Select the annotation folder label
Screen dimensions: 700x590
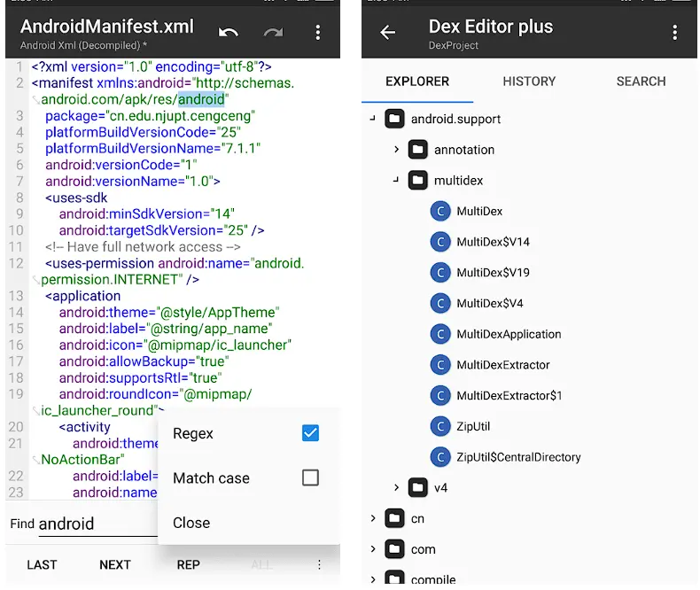pyautogui.click(x=464, y=150)
